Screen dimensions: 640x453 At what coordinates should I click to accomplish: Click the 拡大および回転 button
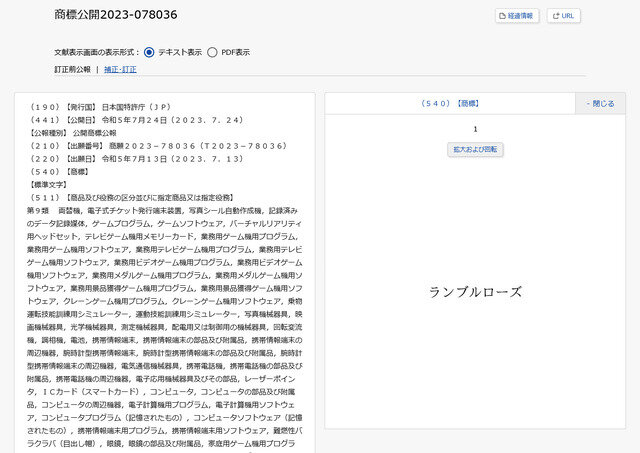475,149
